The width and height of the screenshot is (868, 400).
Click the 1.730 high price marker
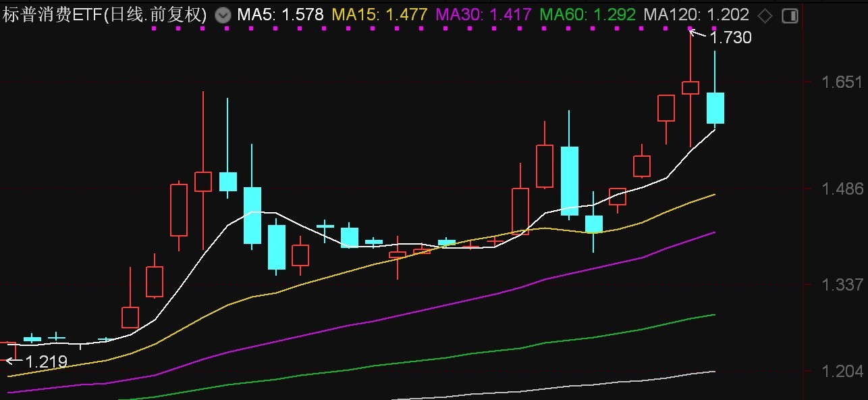pyautogui.click(x=731, y=38)
